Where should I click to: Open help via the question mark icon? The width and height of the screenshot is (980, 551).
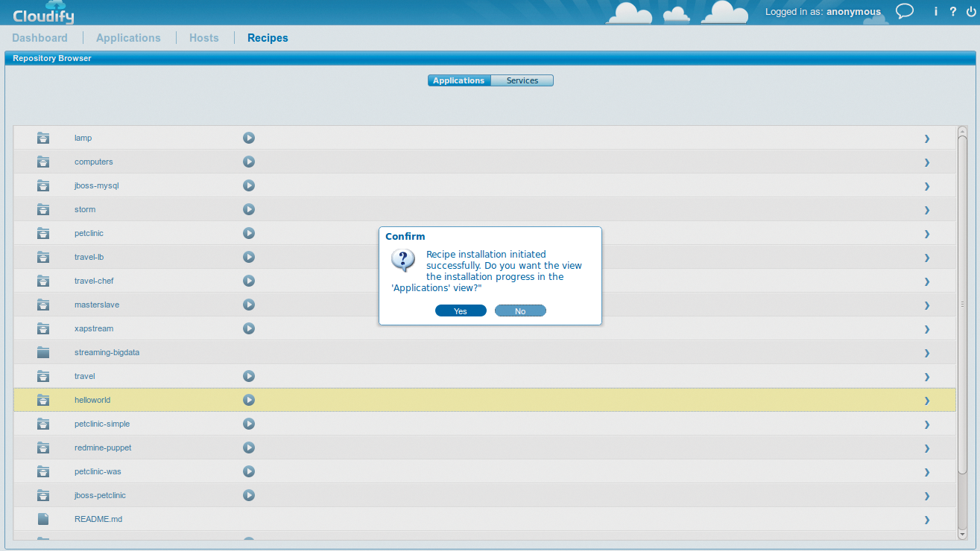point(953,11)
